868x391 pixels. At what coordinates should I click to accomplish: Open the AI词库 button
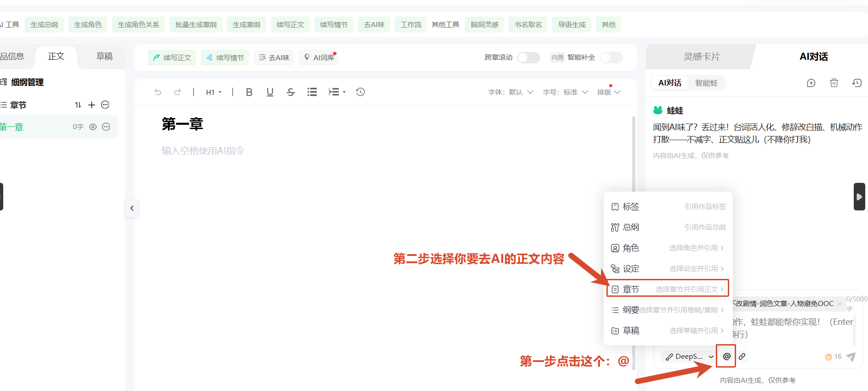[x=319, y=57]
